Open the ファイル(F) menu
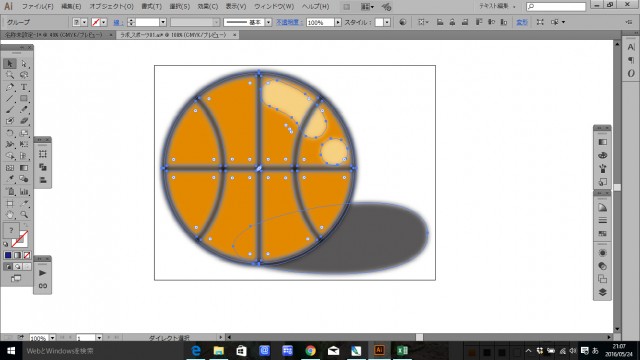 coord(37,7)
